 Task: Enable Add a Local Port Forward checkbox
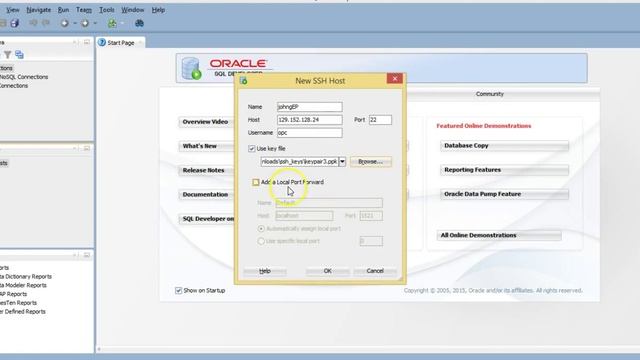pos(256,182)
